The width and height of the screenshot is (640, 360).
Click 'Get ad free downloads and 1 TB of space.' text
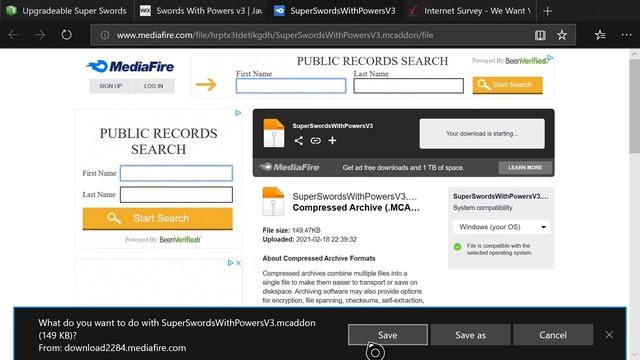[403, 168]
